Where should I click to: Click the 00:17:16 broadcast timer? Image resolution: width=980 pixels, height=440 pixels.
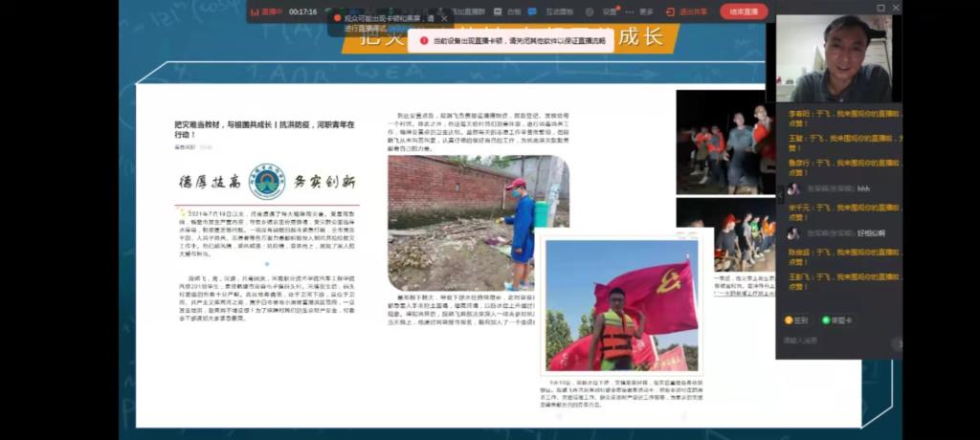tap(302, 11)
